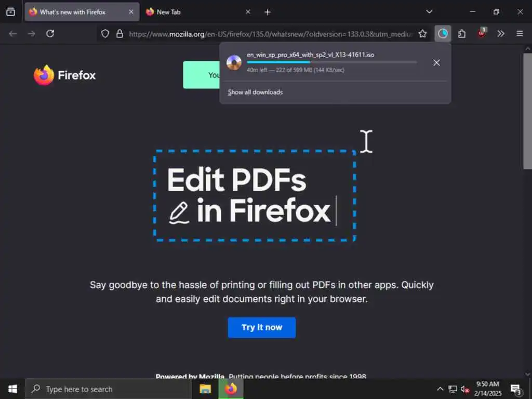Click the pencil signature icon in heading
The image size is (532, 399).
click(x=179, y=212)
